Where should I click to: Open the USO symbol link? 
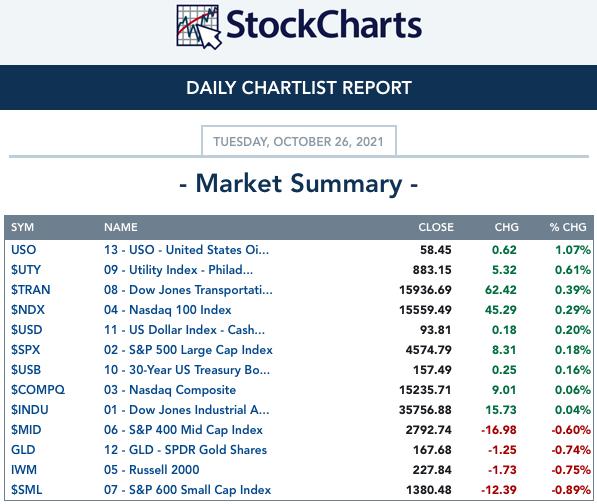[24, 250]
